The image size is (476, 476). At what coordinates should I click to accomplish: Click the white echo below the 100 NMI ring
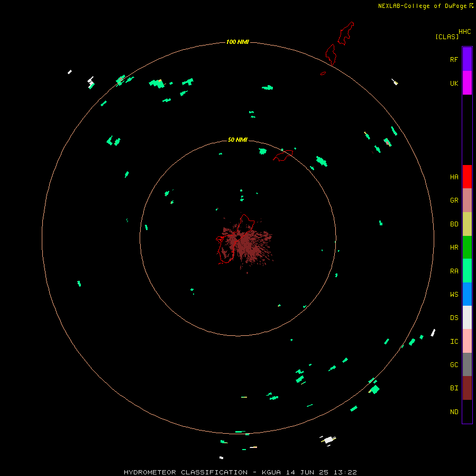pos(328,440)
